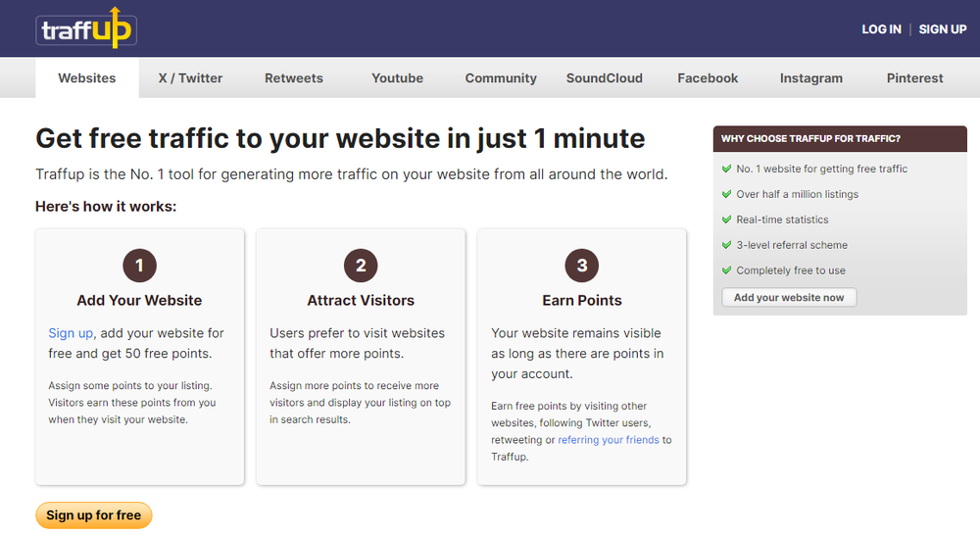Image resolution: width=980 pixels, height=537 pixels.
Task: Click the Completely free to use text
Action: point(791,270)
